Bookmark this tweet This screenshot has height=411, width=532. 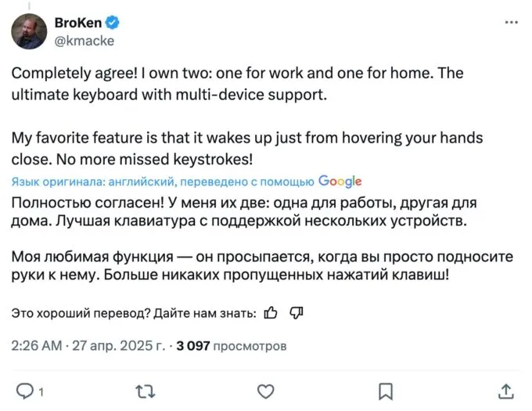click(386, 390)
